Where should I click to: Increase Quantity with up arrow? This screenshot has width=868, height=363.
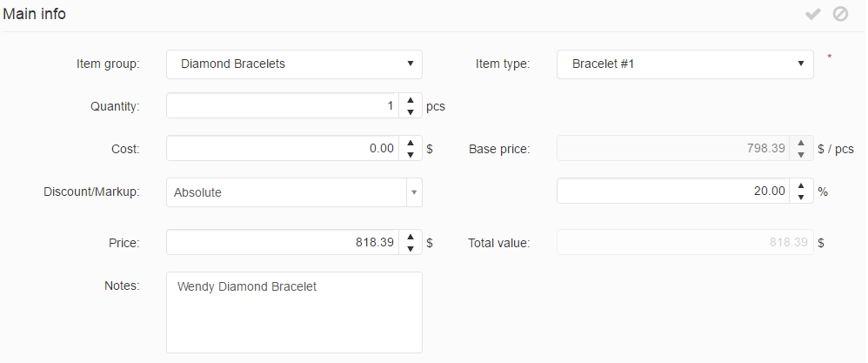coord(411,100)
